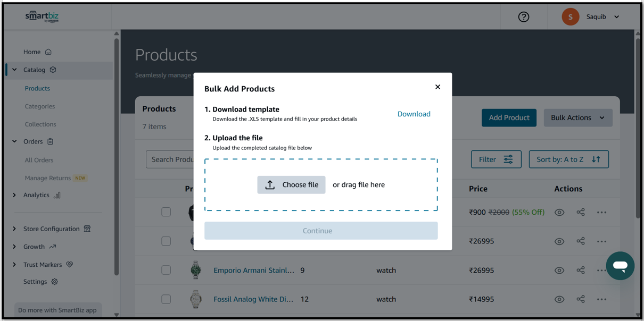Toggle eye icon for the ₹900 product

point(559,213)
